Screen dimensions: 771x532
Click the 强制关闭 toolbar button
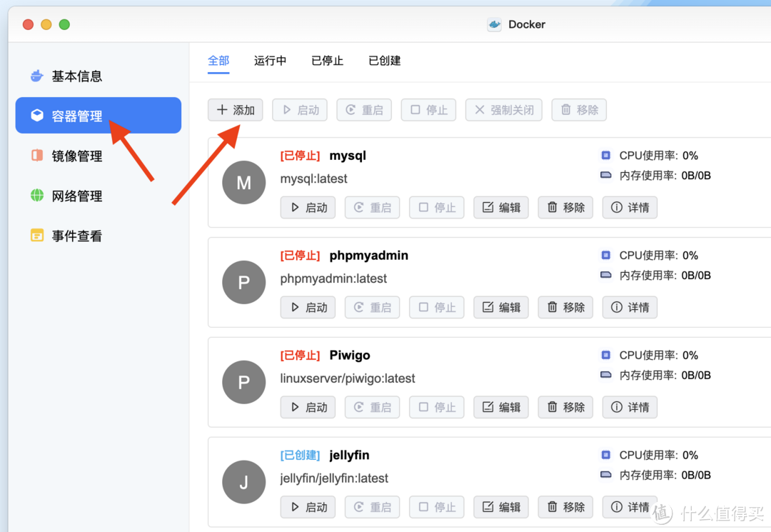[503, 110]
